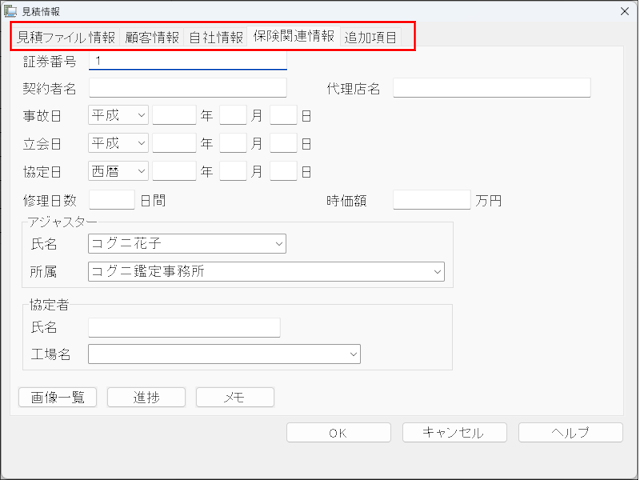The width and height of the screenshot is (640, 480).
Task: Open the 顧客情報 tab
Action: pos(152,38)
